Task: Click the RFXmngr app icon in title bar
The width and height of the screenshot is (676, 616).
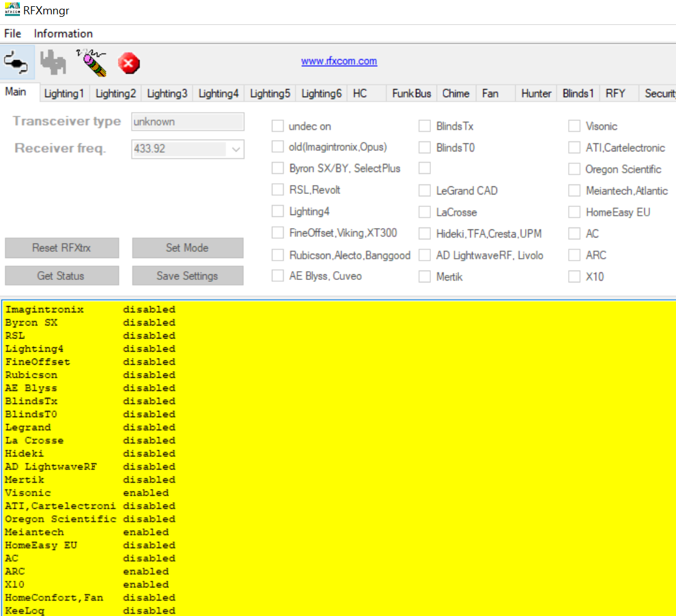Action: [12, 11]
